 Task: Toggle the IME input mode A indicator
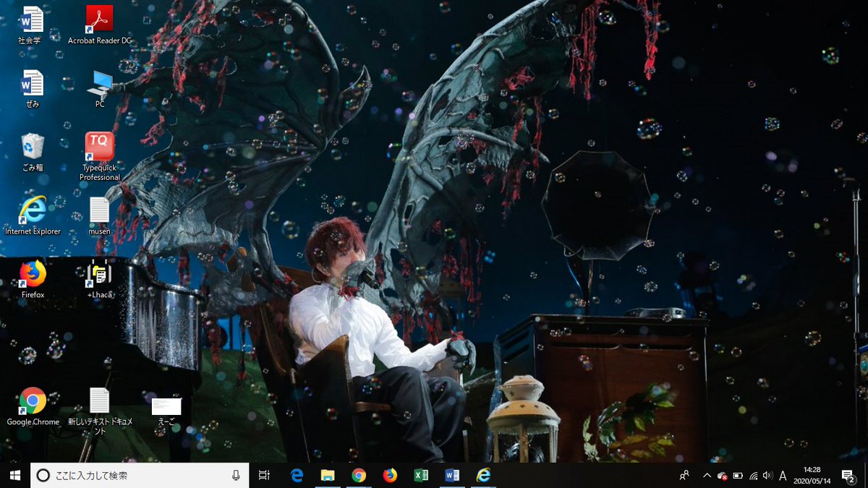783,476
